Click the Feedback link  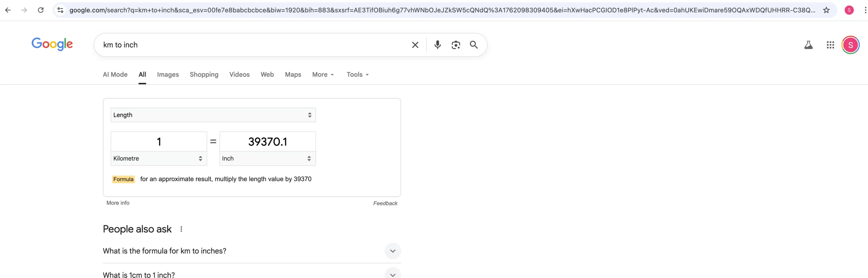(385, 203)
